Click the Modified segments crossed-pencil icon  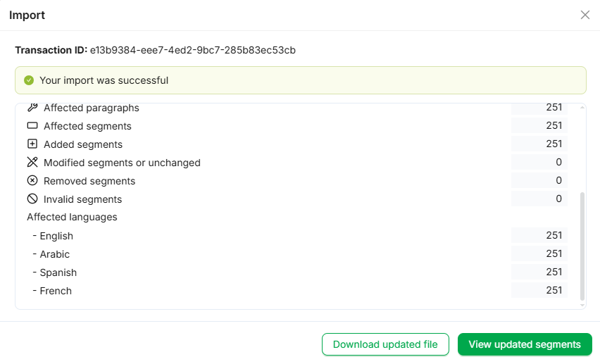[x=32, y=163]
